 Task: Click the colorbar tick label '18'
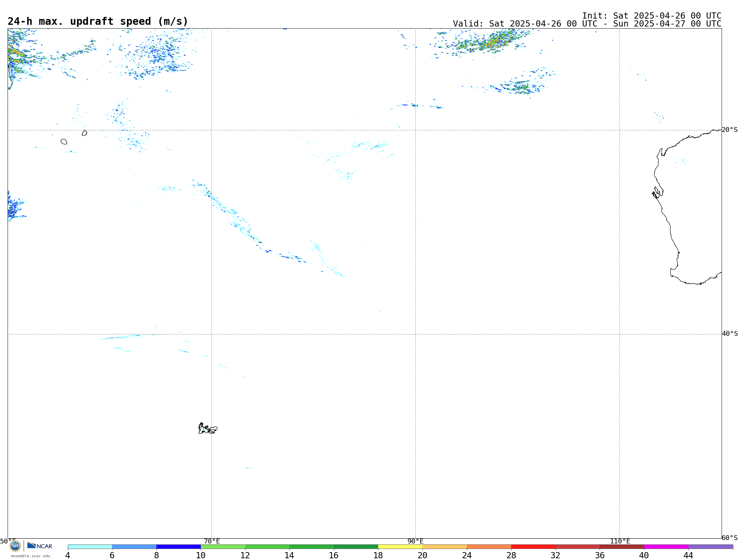coord(378,555)
